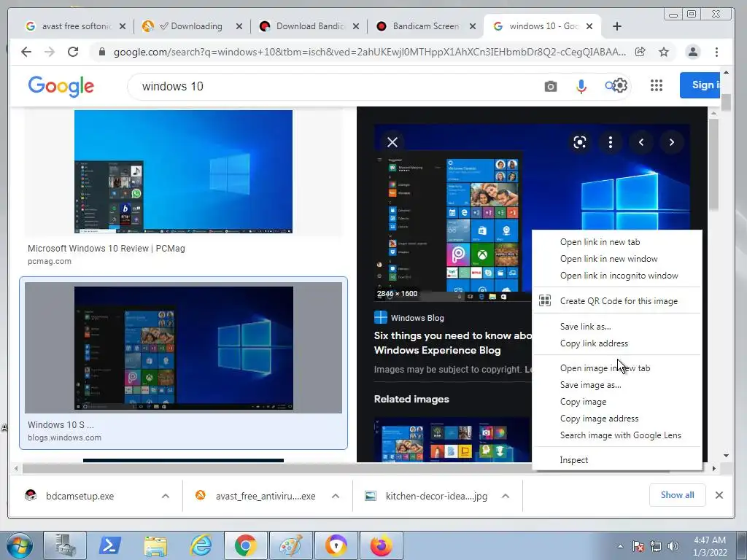
Task: Open the pcmag.com result link
Action: [x=50, y=262]
